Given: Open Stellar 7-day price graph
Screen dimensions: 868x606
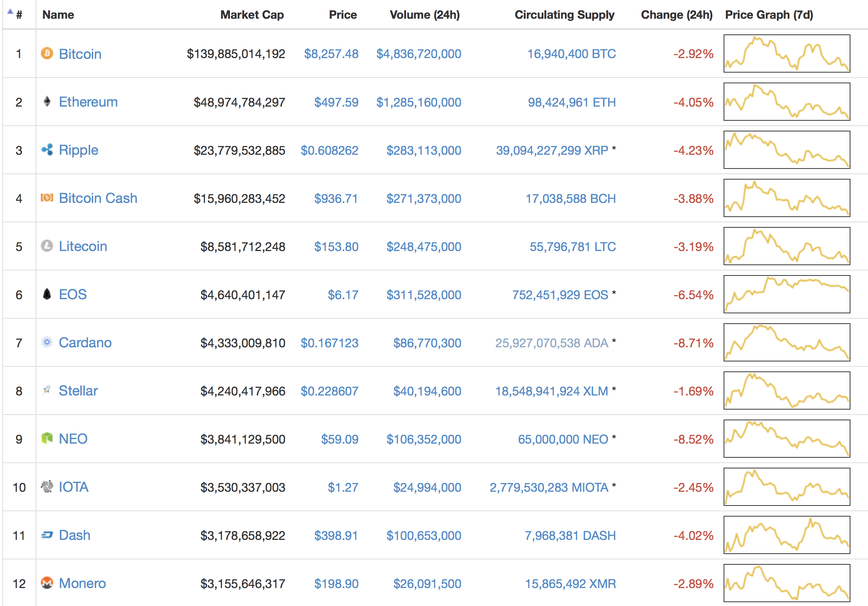Looking at the screenshot, I should 787,390.
